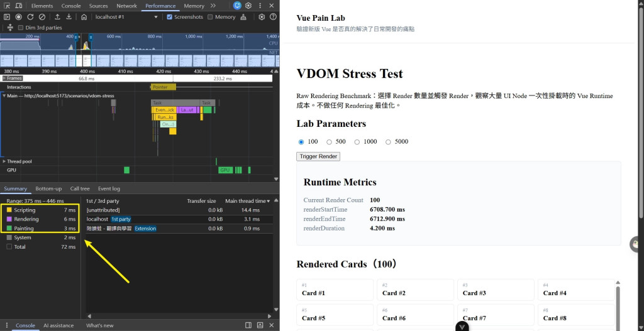Enable the Memory checkbox in Performance toolbar
This screenshot has height=331, width=644.
(210, 17)
